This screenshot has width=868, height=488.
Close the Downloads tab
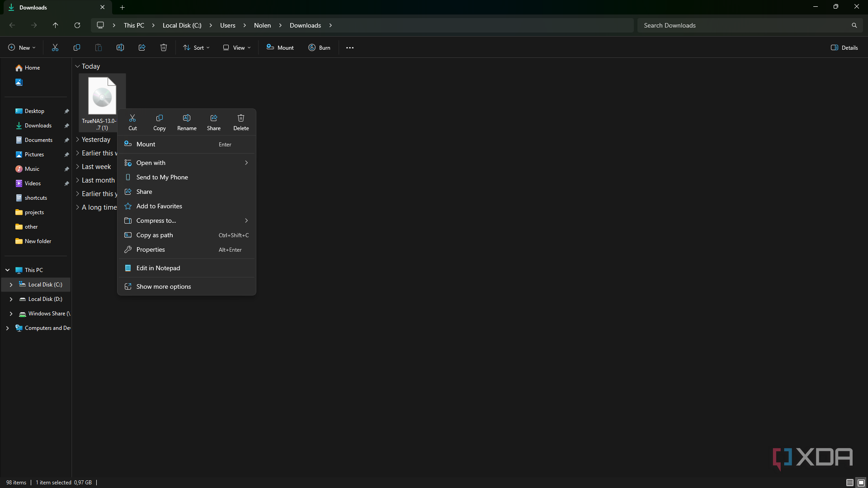click(103, 7)
